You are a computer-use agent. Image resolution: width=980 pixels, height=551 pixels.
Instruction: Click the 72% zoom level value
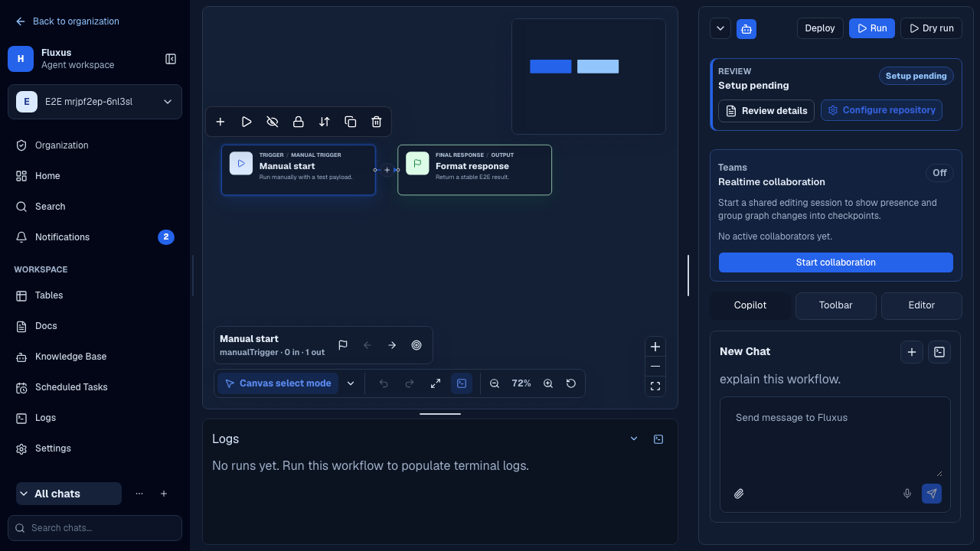521,383
